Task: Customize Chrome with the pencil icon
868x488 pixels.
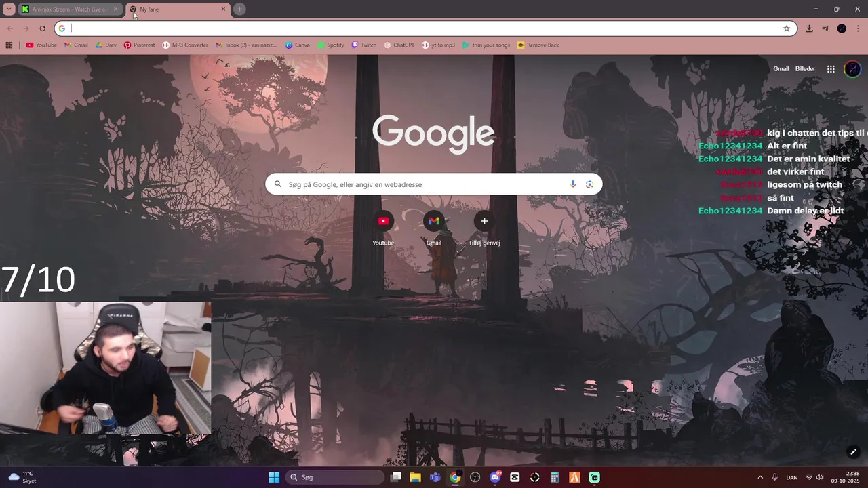Action: pos(853,452)
